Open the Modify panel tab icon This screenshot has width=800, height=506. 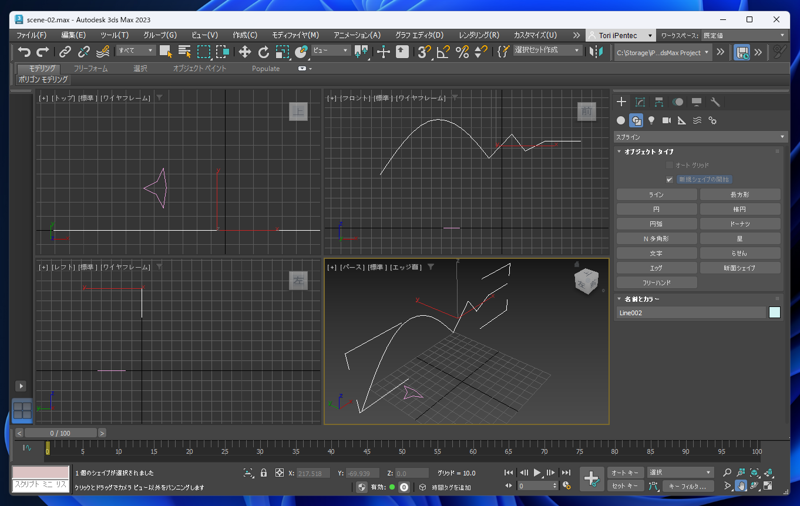pos(640,102)
